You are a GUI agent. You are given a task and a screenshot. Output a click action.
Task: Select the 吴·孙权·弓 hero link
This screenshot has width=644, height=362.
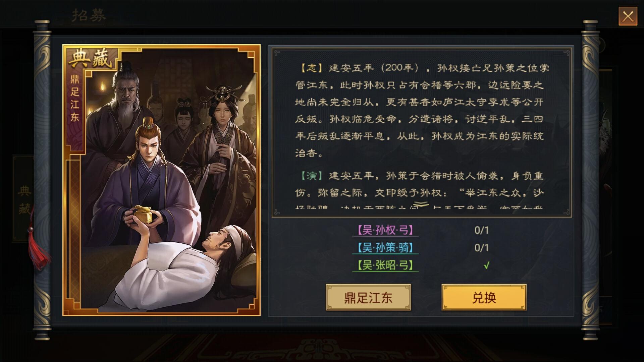coord(385,230)
